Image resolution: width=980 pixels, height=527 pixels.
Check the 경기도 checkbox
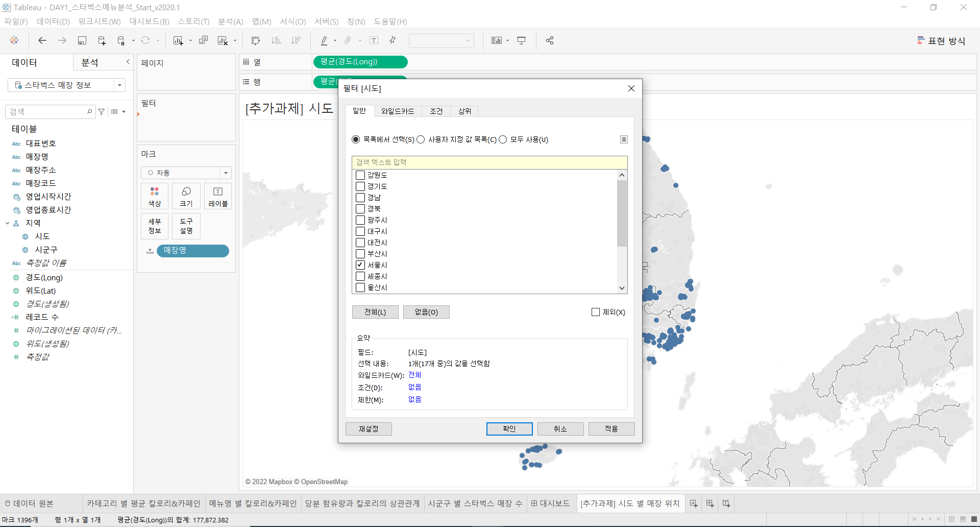360,186
